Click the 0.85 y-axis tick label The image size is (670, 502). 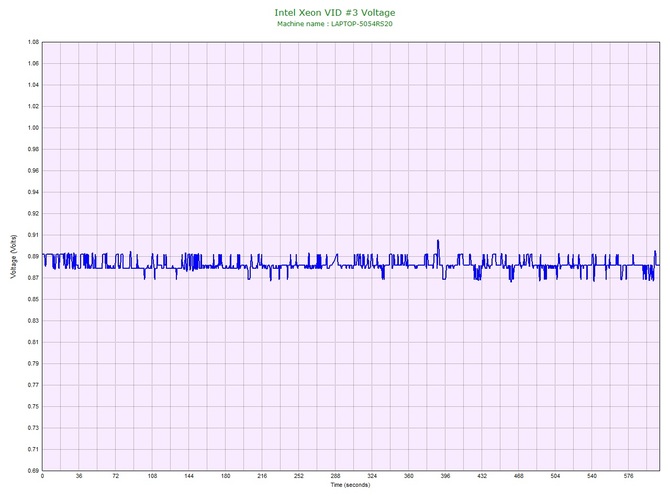coord(33,299)
